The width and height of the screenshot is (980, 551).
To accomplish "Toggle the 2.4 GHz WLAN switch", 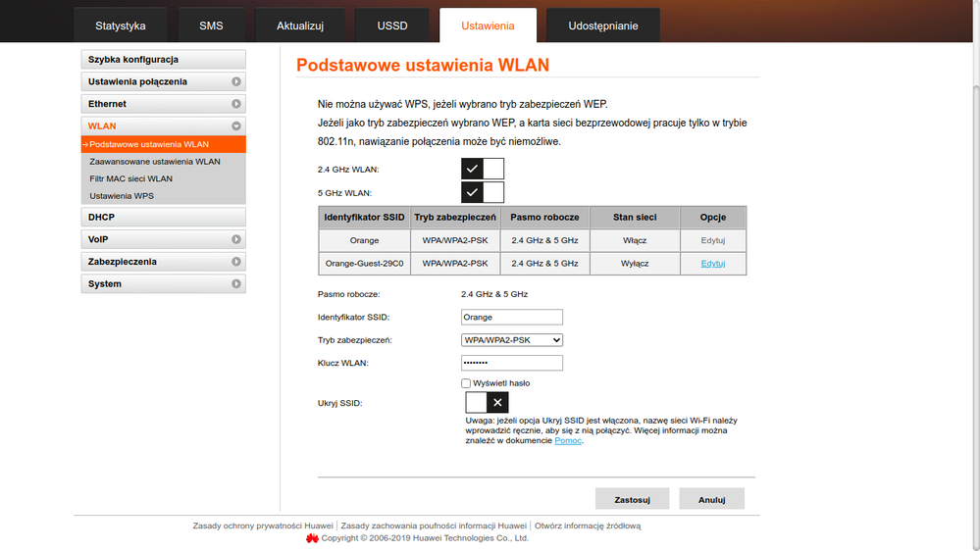I will point(483,169).
